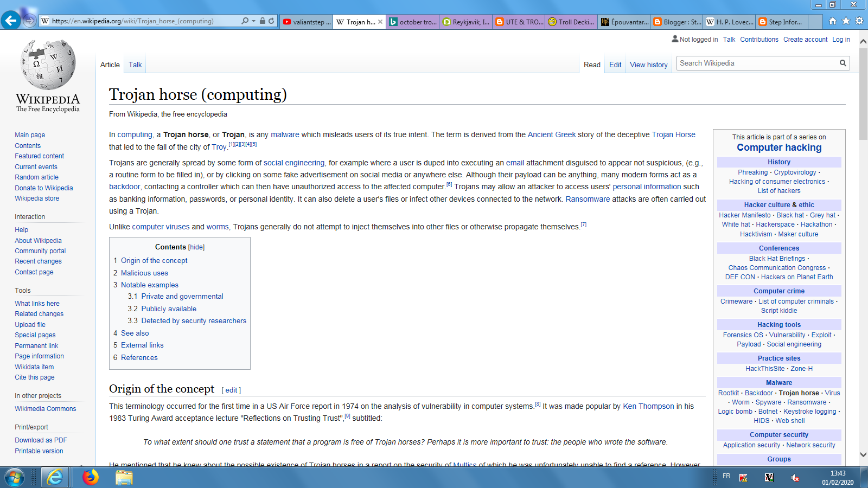Open the Keystroke logging link
868x488 pixels.
[810, 412]
